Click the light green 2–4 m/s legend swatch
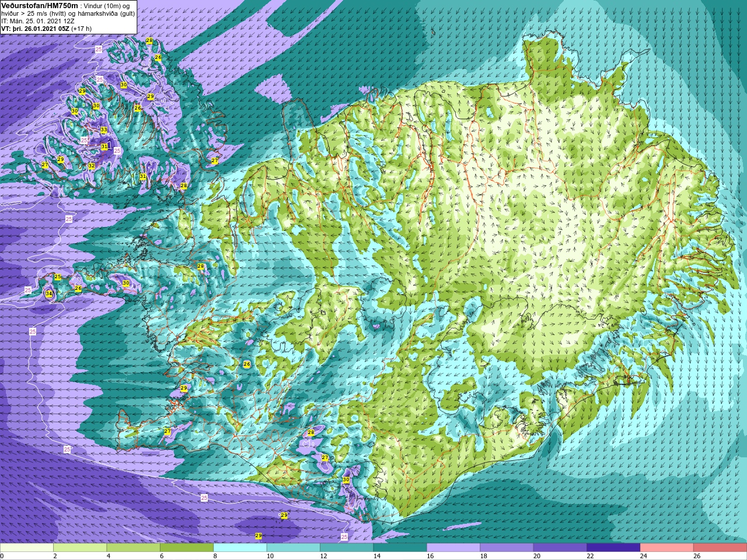This screenshot has height=560, width=747. point(80,548)
